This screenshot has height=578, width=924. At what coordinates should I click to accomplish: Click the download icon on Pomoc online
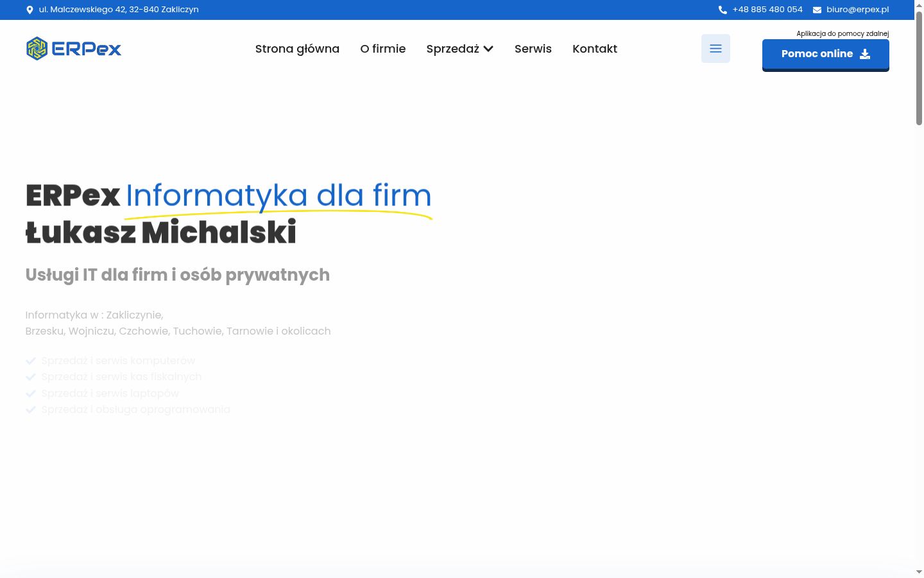(865, 54)
